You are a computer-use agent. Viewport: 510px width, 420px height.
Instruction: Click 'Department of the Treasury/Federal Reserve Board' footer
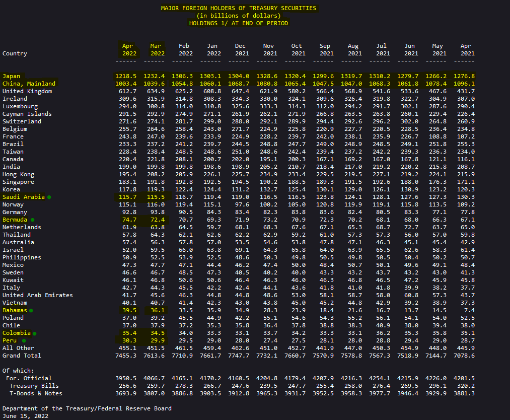point(87,408)
